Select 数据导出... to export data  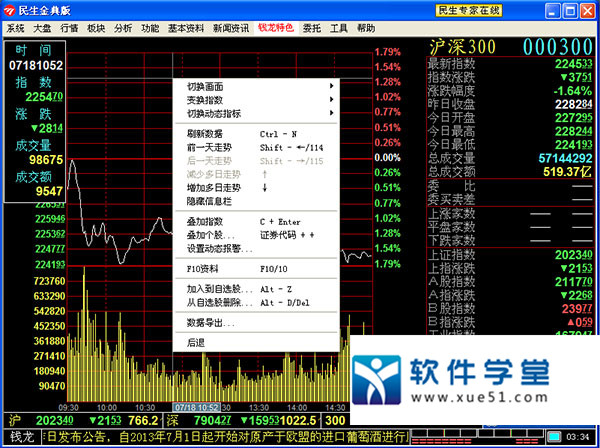pos(256,323)
